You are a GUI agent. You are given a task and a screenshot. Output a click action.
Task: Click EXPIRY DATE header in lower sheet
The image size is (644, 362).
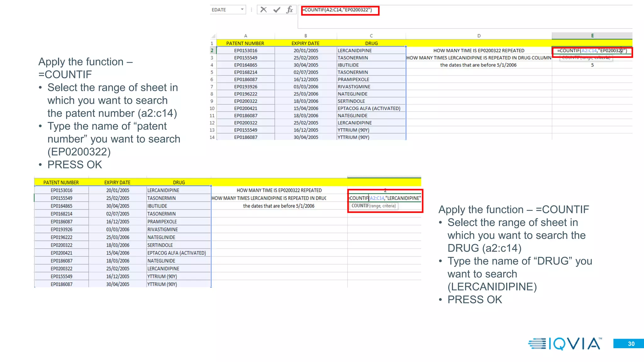[x=117, y=183]
